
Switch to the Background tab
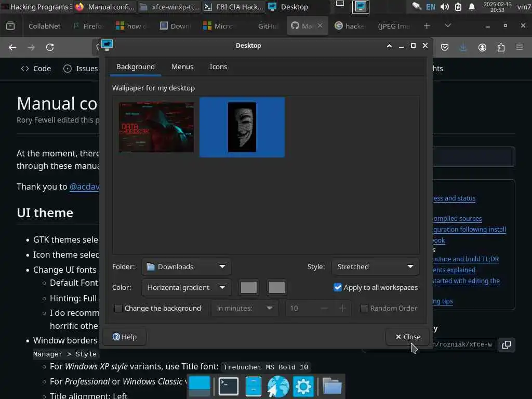click(136, 67)
